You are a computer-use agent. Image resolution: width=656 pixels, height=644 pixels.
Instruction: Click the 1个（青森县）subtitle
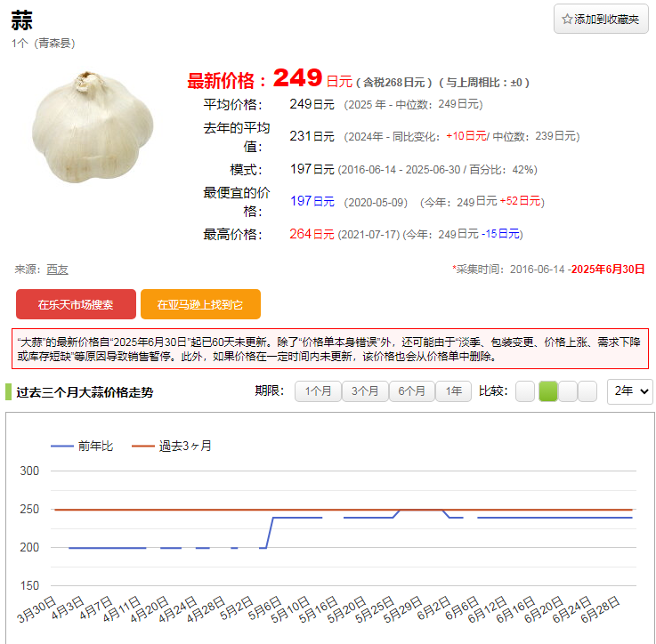tap(43, 44)
